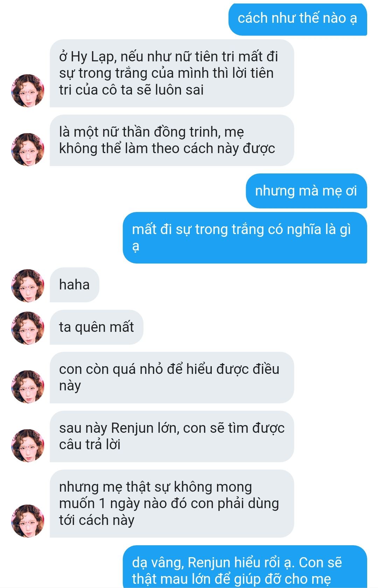The height and width of the screenshot is (588, 378).
Task: Tap avatar next to 'là một nữ thần đồng trinh'
Action: pos(28,149)
